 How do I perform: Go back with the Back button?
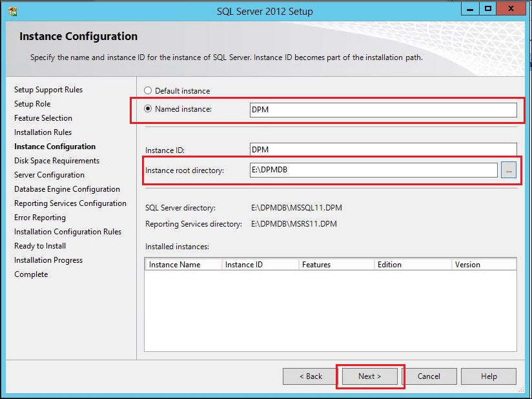(311, 376)
